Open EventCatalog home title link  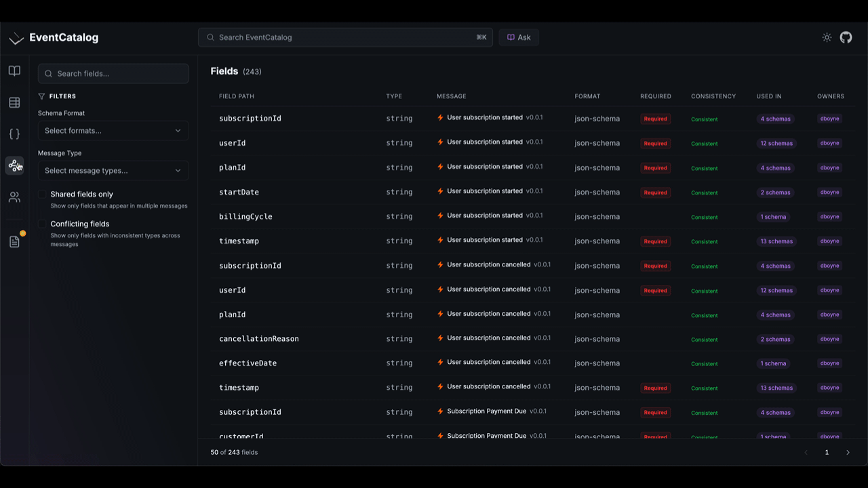[64, 38]
